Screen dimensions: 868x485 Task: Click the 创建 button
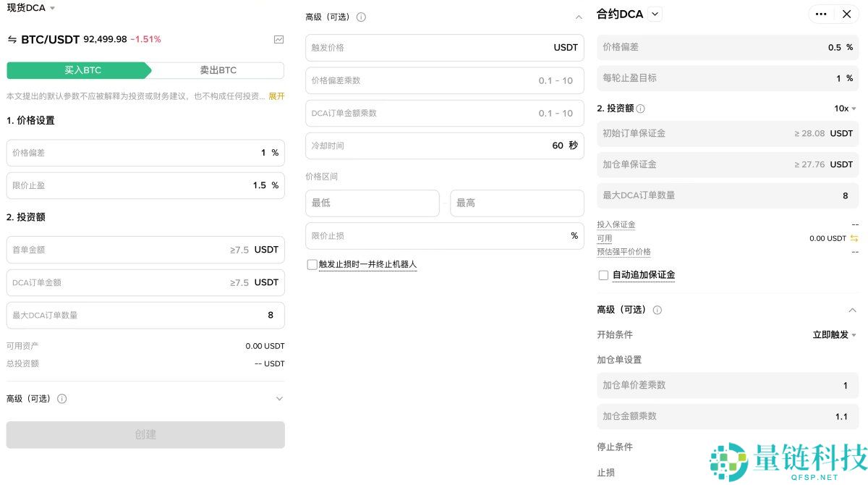145,434
